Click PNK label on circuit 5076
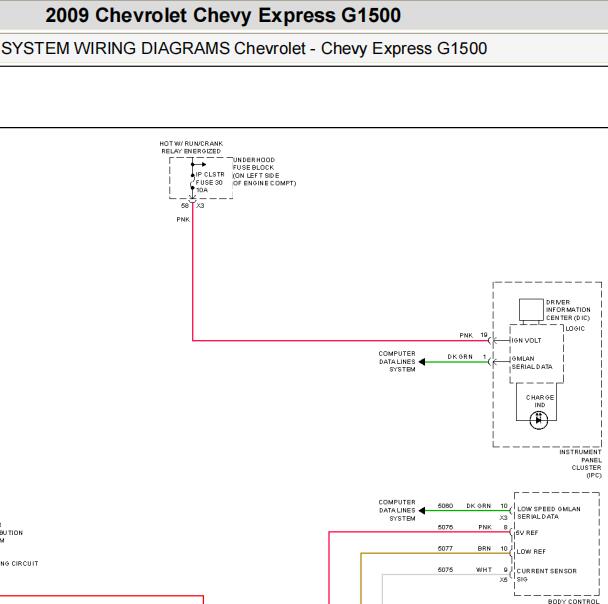 485,527
